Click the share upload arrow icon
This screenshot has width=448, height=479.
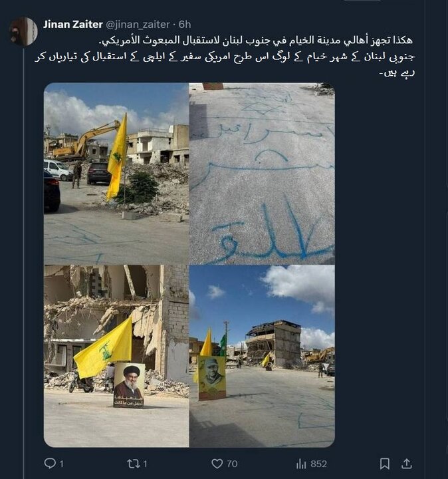pyautogui.click(x=407, y=464)
